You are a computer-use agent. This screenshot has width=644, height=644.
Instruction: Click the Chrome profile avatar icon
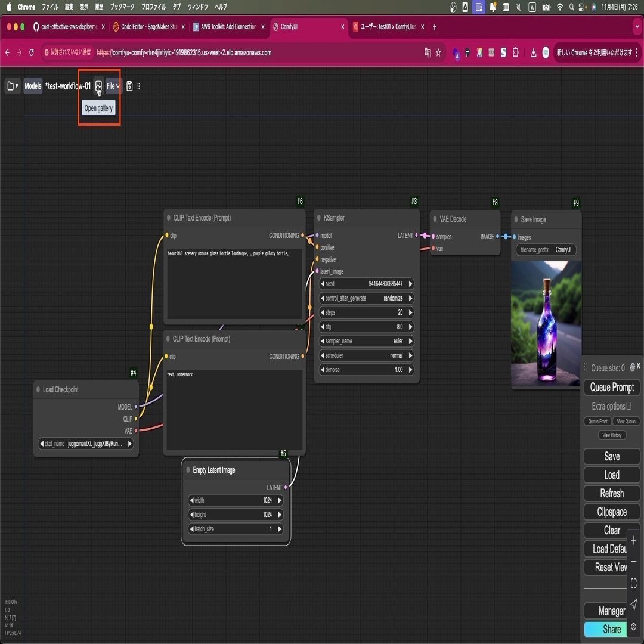[546, 52]
